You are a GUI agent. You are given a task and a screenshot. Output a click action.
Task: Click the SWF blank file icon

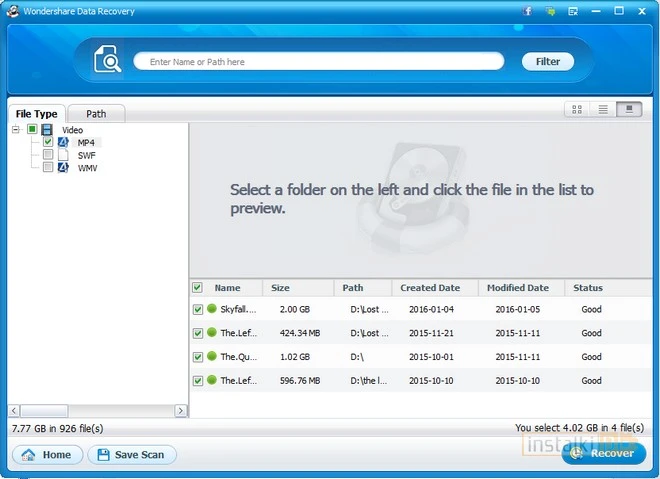63,155
